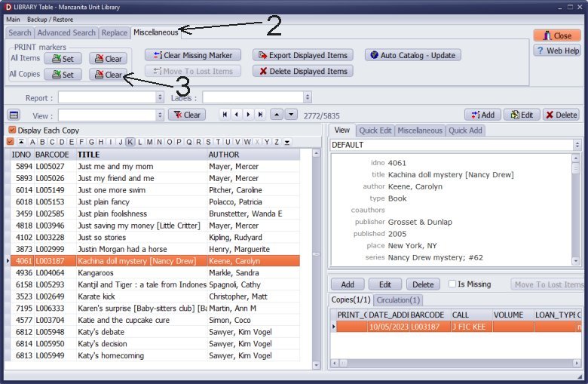Delete the selected library record
588x384 pixels.
tap(561, 115)
